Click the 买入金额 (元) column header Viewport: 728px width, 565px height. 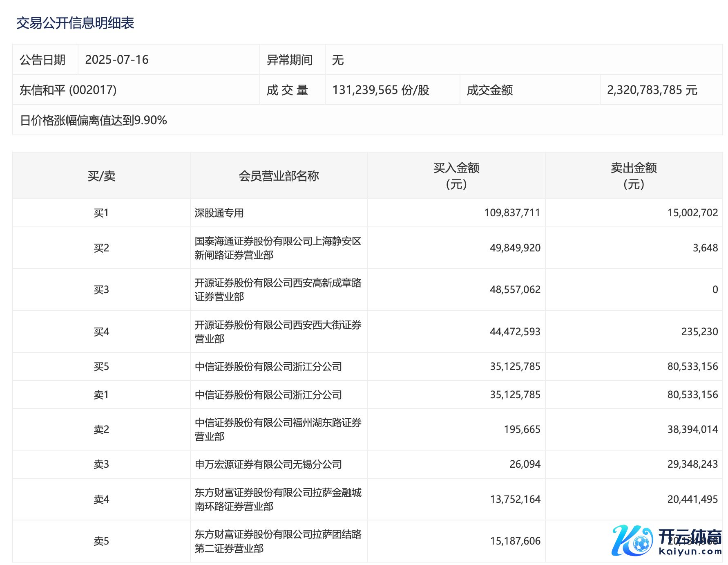(x=456, y=176)
